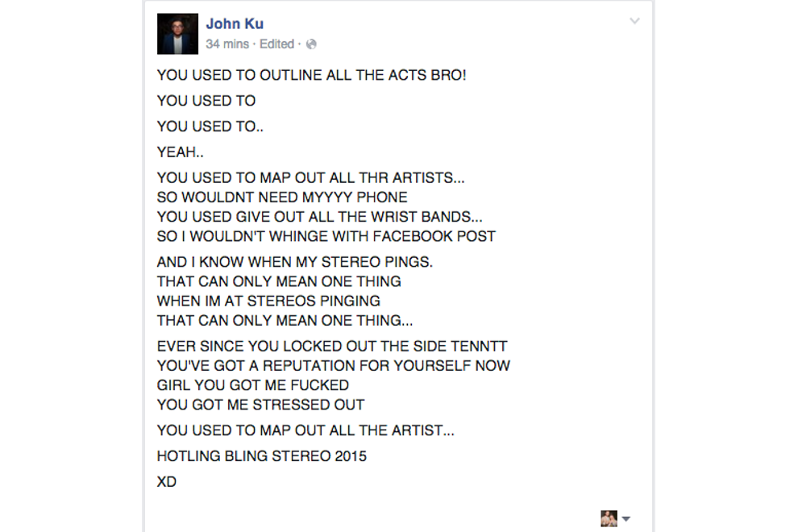Click the 'XD' text ending the post
The image size is (798, 532).
coord(167,482)
